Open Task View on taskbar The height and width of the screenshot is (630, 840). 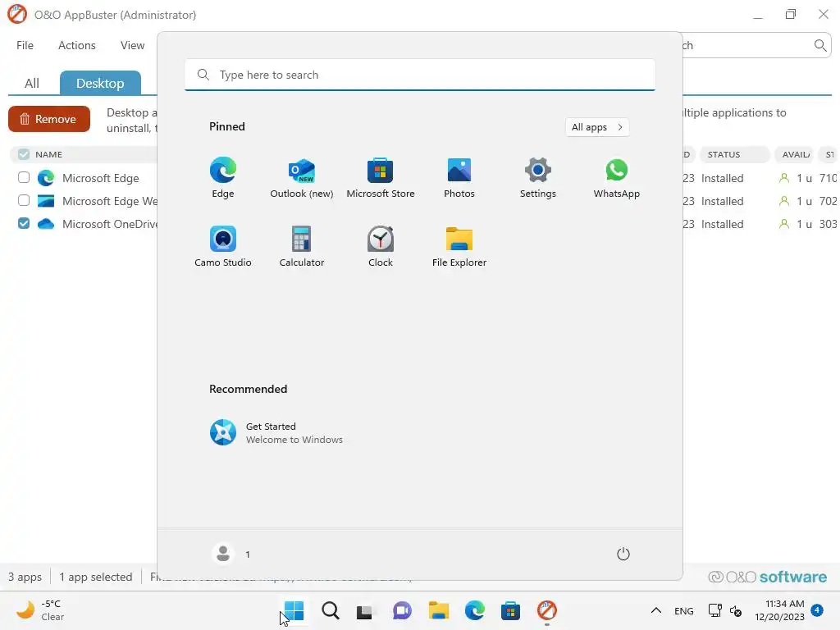364,610
